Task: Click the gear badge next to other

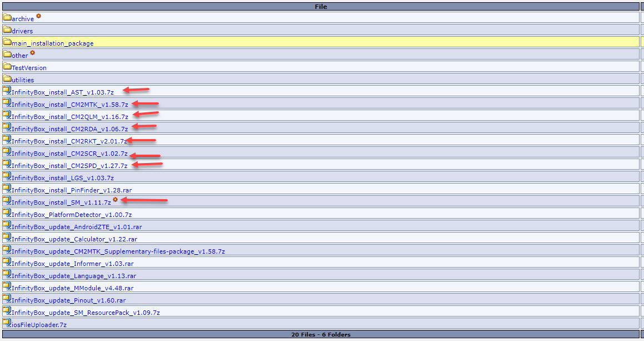Action: 32,53
